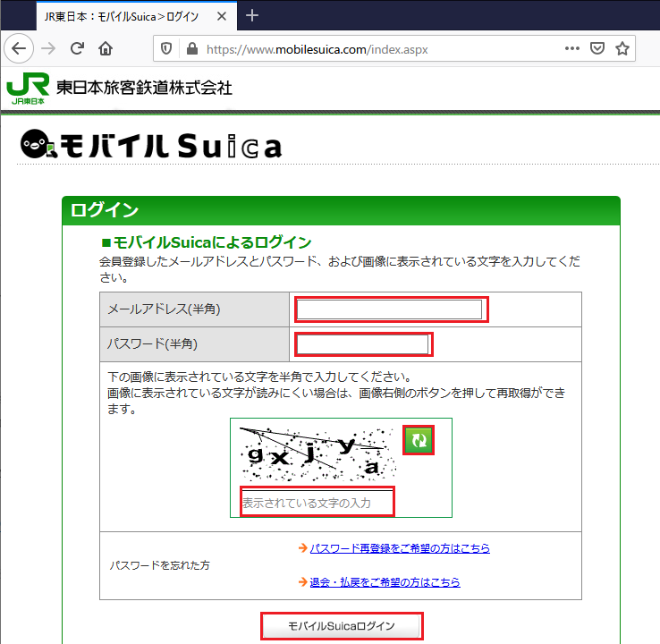Bookmark this page with the star icon
660x644 pixels.
pos(622,48)
